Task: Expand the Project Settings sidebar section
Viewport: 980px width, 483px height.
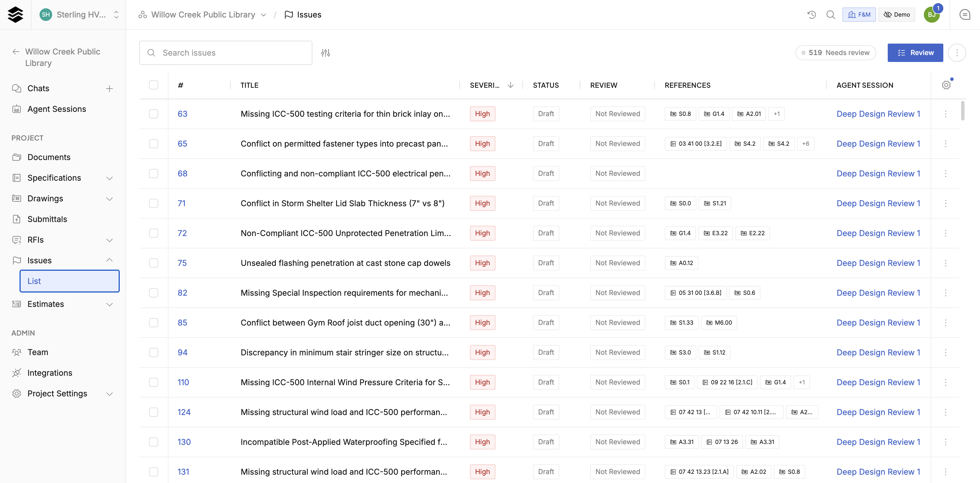Action: pyautogui.click(x=109, y=394)
